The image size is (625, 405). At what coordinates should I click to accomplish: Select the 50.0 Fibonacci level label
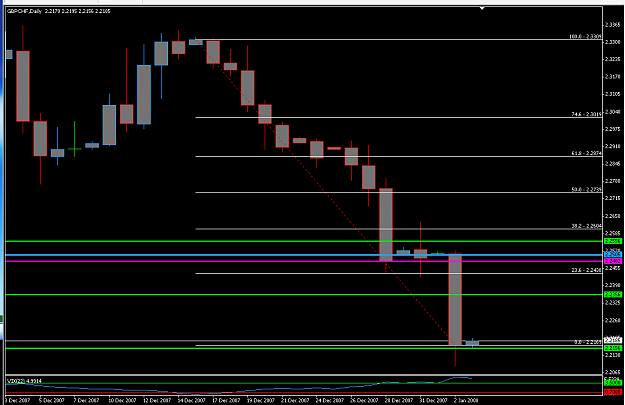(586, 190)
